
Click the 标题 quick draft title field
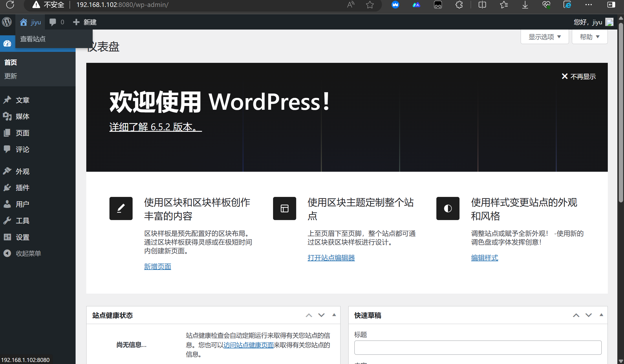pos(478,347)
